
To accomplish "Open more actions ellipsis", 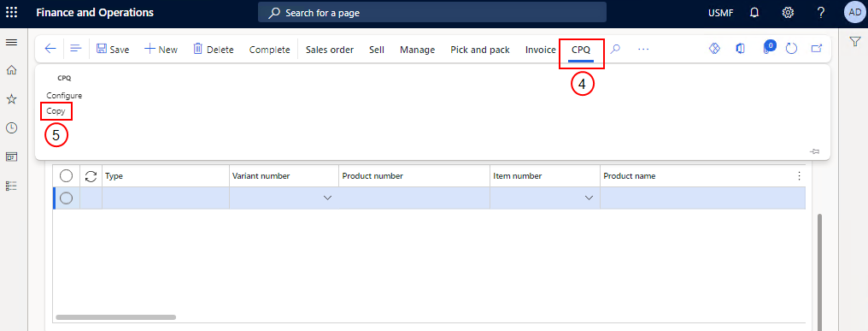I will 642,49.
